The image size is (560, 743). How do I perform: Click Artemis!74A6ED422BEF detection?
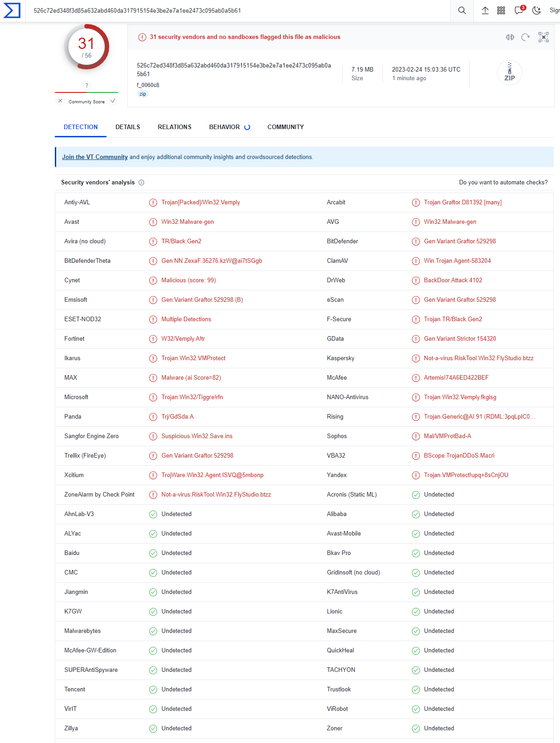point(456,378)
